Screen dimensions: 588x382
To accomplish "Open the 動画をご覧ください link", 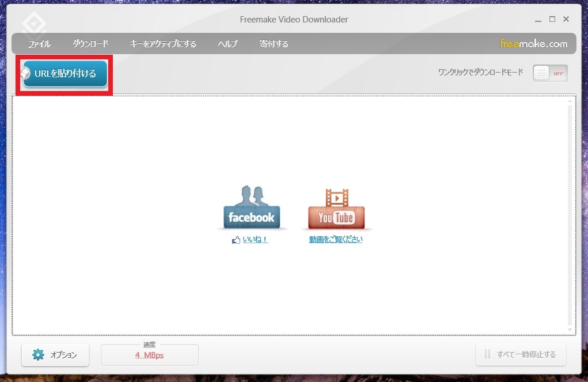I will (336, 240).
